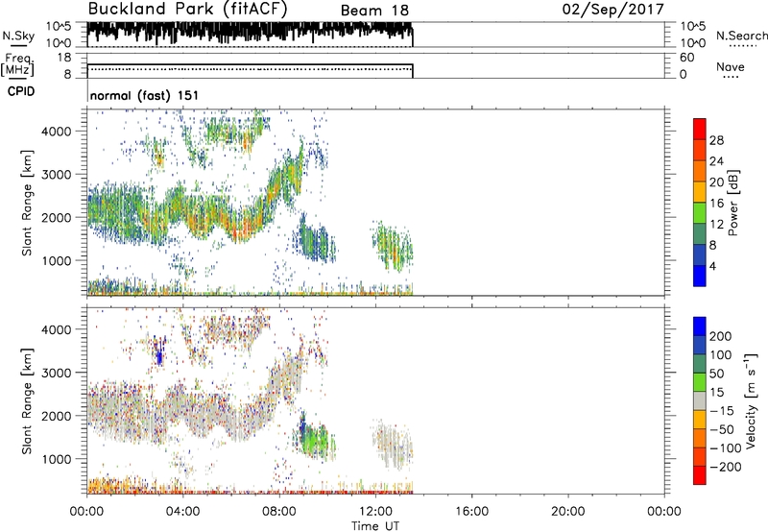Select the bright blue top Velocity colorbar segment
The width and height of the screenshot is (768, 532).
click(700, 326)
